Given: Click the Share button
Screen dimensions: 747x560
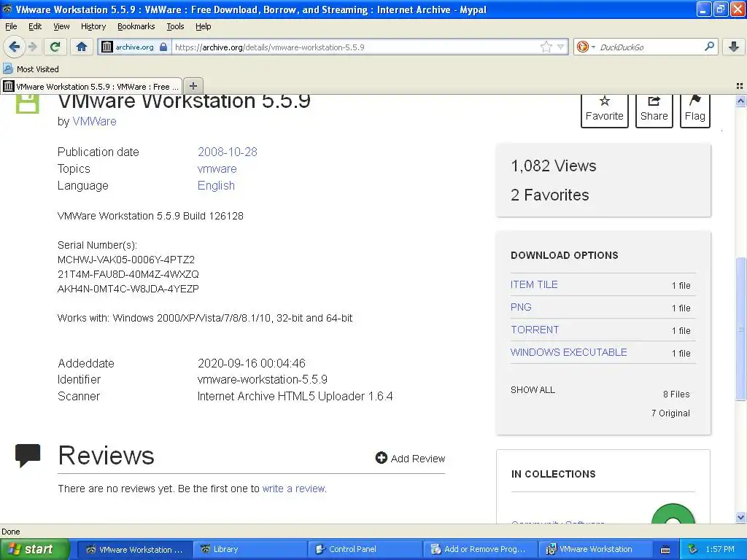Looking at the screenshot, I should pos(654,109).
